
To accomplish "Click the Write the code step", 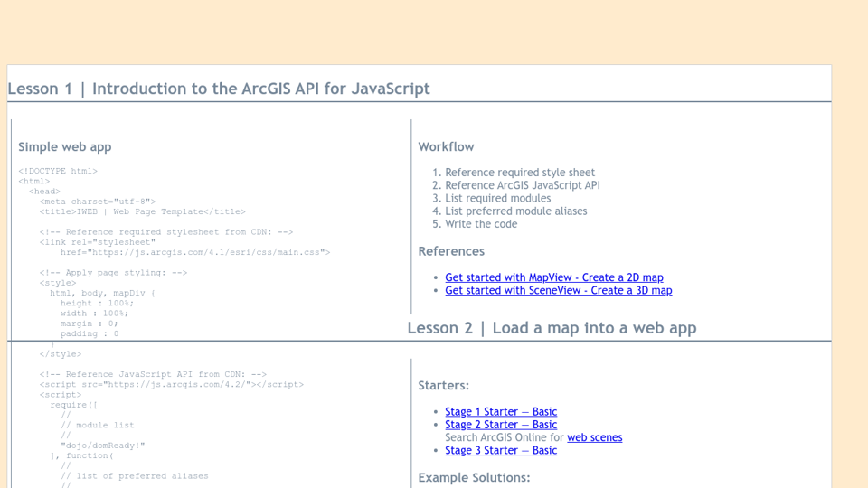I will [x=481, y=223].
